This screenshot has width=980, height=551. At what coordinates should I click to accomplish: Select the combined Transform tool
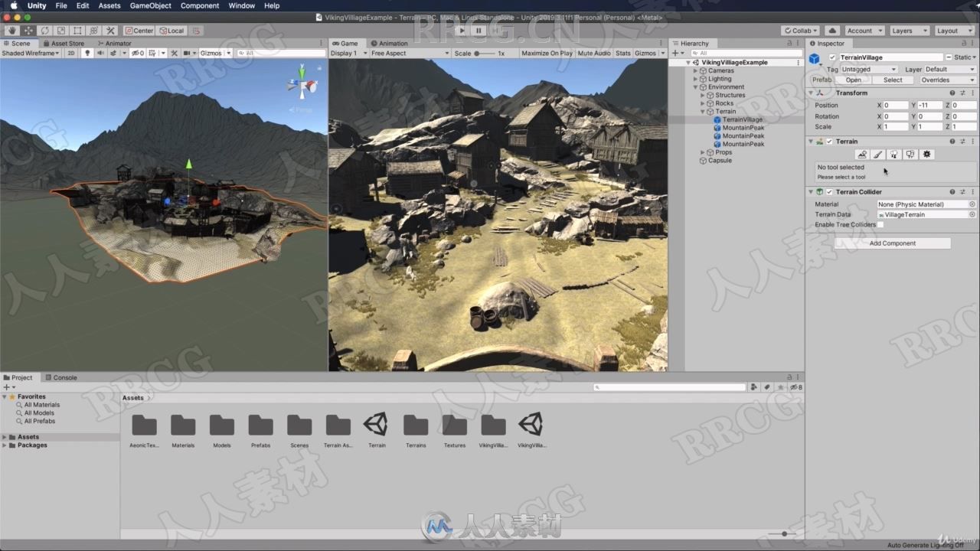click(x=93, y=31)
